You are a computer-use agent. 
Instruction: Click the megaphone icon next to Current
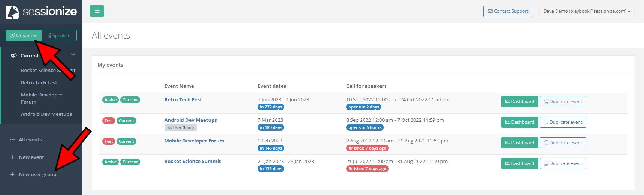pos(14,56)
